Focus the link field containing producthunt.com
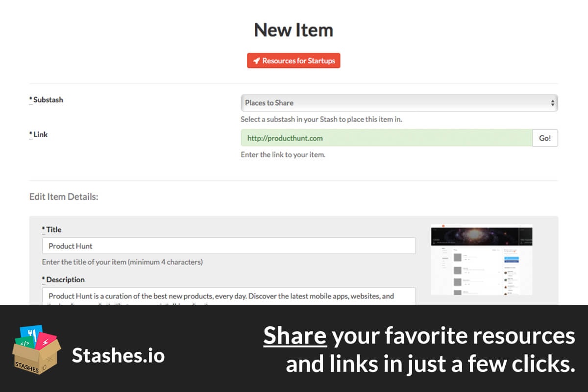 pyautogui.click(x=387, y=138)
